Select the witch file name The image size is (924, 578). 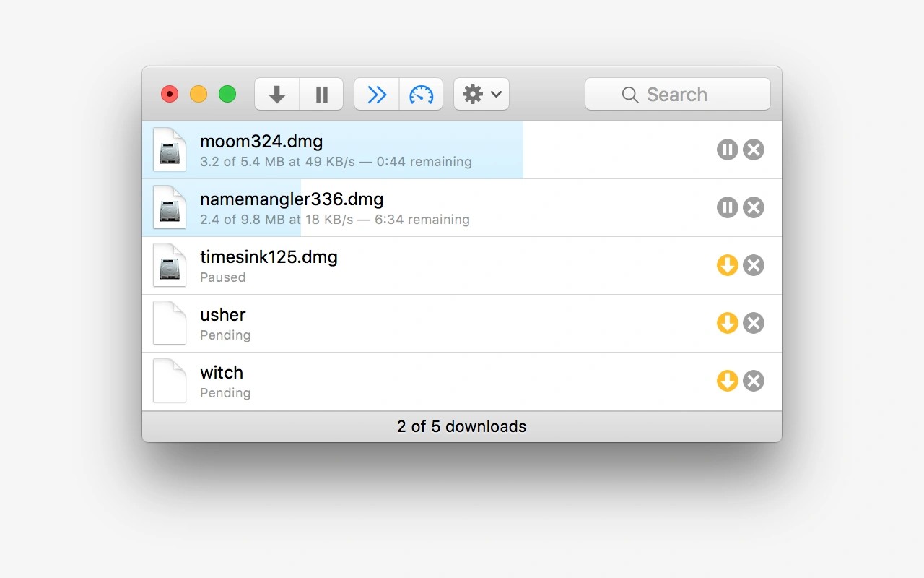coord(222,373)
